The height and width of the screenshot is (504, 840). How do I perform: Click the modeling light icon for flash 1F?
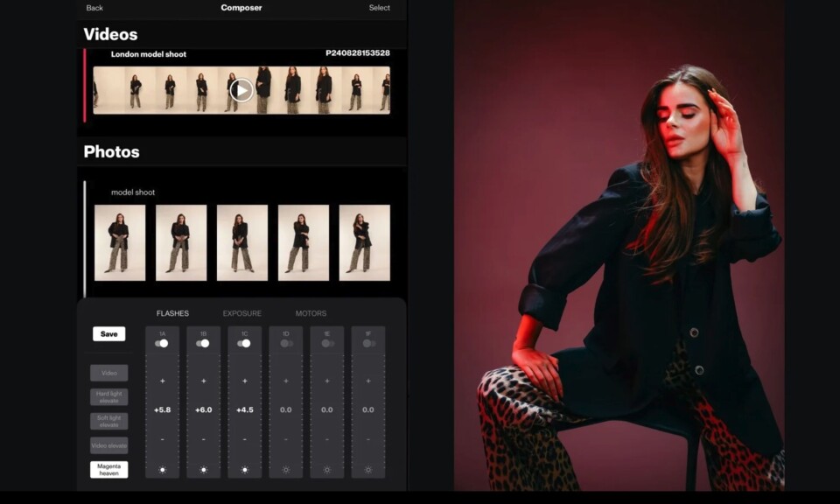coord(367,470)
